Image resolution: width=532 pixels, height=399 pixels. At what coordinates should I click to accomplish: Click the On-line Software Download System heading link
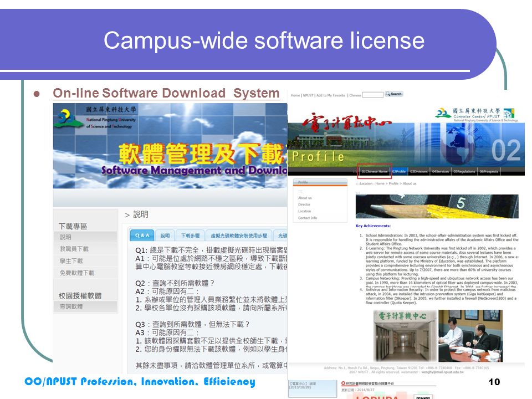tap(166, 93)
